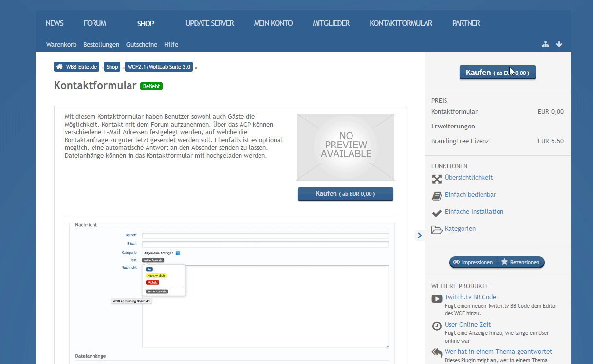Show the Impressionen tab
Image resolution: width=593 pixels, height=364 pixels.
(x=473, y=262)
